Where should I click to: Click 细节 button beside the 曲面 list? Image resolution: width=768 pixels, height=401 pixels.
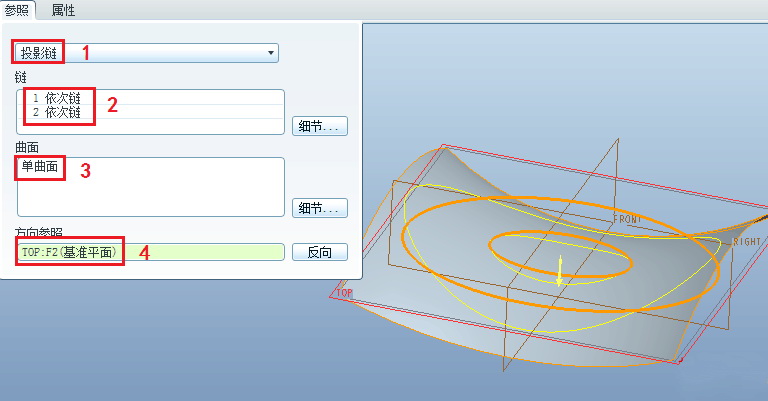coord(320,208)
